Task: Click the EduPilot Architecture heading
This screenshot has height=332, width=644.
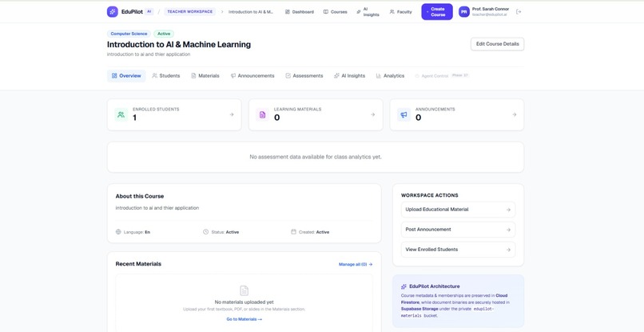Action: click(x=435, y=286)
